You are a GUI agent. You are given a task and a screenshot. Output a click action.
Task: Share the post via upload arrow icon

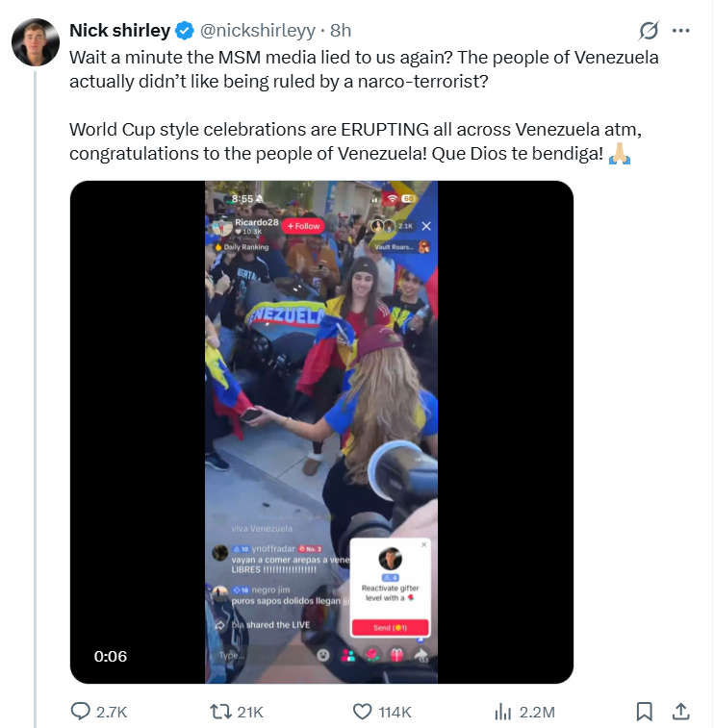coord(679,712)
